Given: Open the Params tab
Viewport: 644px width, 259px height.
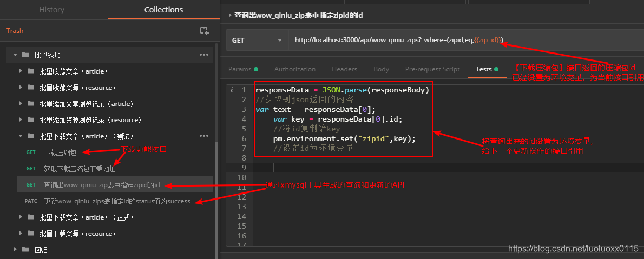Looking at the screenshot, I should [243, 69].
